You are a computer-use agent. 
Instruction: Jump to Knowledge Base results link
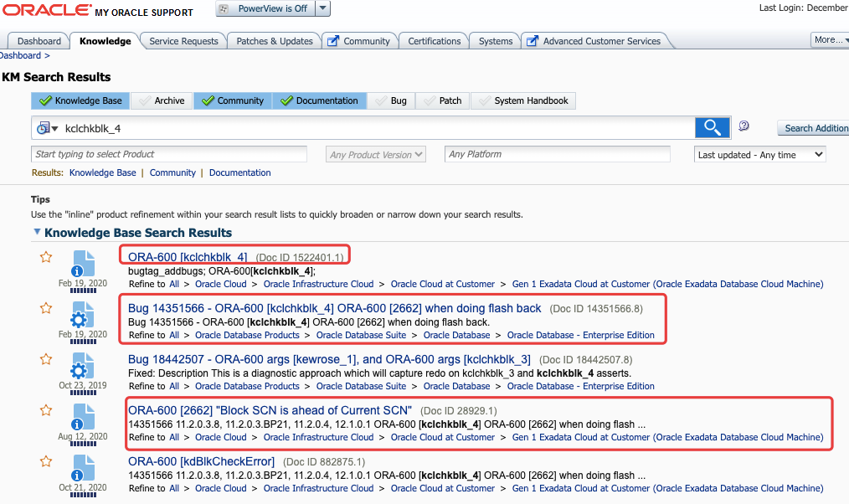[x=102, y=172]
